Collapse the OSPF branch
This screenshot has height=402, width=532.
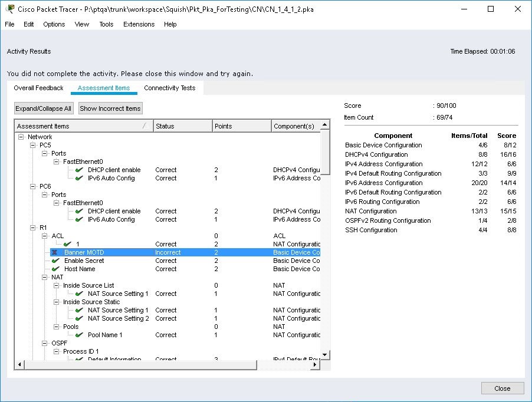click(x=44, y=344)
